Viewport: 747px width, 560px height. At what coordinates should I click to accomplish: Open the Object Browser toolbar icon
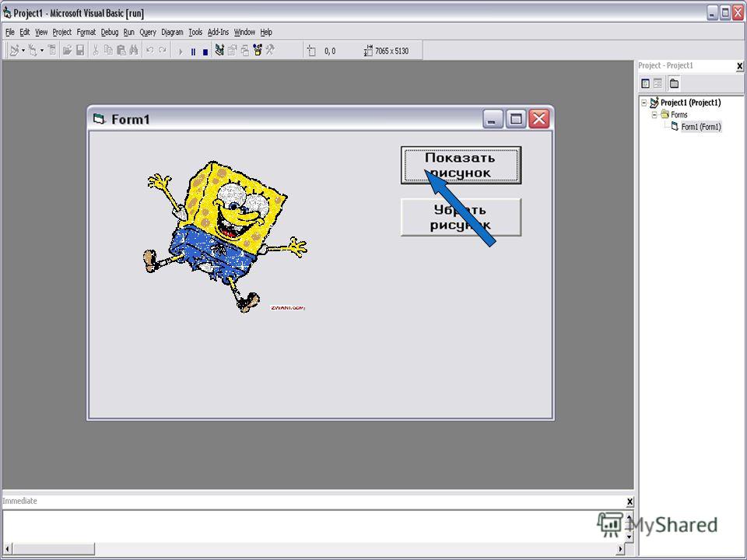(x=258, y=50)
